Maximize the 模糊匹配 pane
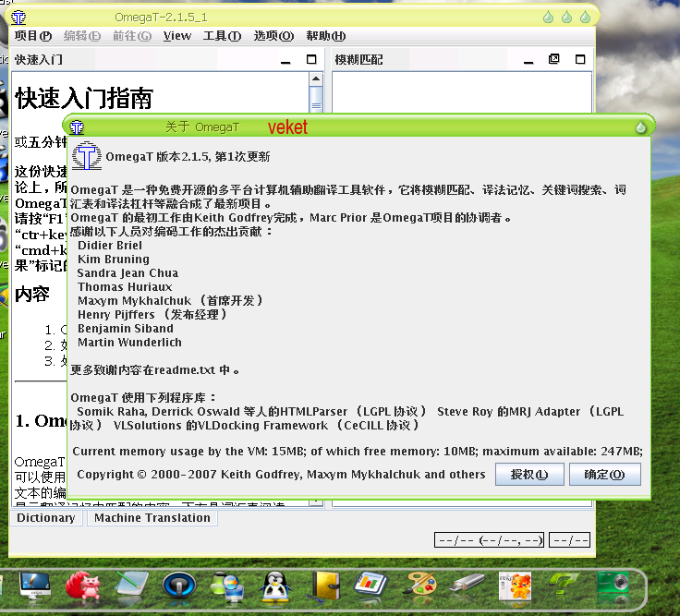 pyautogui.click(x=580, y=59)
